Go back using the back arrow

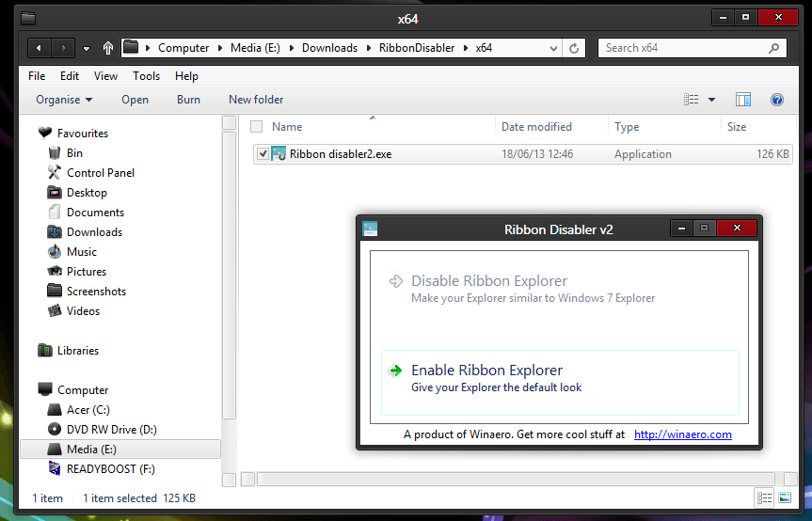[39, 48]
